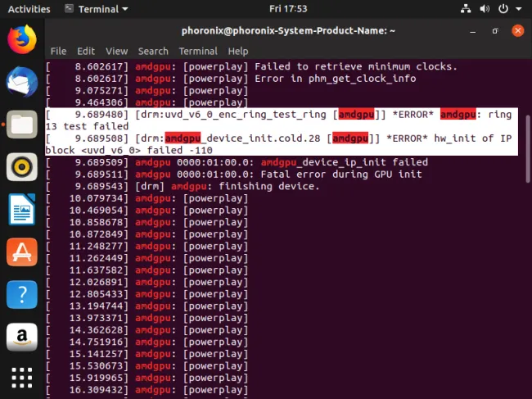The image size is (532, 399).
Task: Click 'Fatal error during GPU init' text
Action: [341, 175]
